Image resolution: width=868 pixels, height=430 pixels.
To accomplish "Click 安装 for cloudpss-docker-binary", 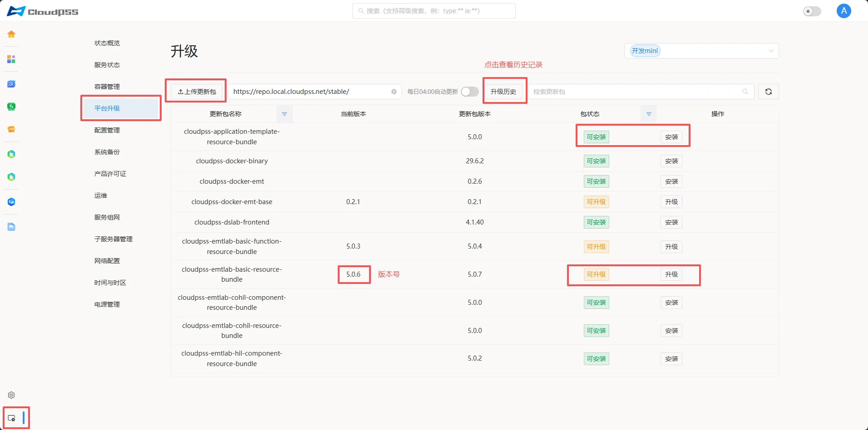I will tap(671, 161).
